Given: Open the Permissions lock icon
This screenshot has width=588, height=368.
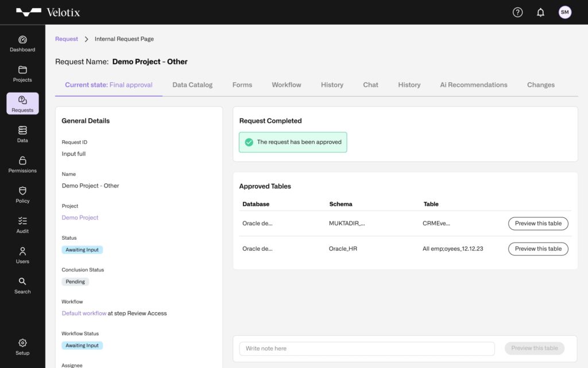Looking at the screenshot, I should coord(22,160).
